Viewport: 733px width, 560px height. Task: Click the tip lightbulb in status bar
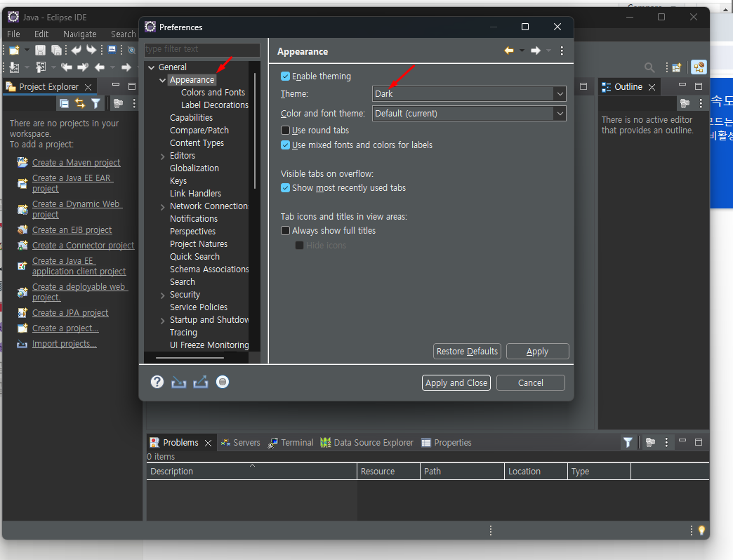pyautogui.click(x=701, y=530)
